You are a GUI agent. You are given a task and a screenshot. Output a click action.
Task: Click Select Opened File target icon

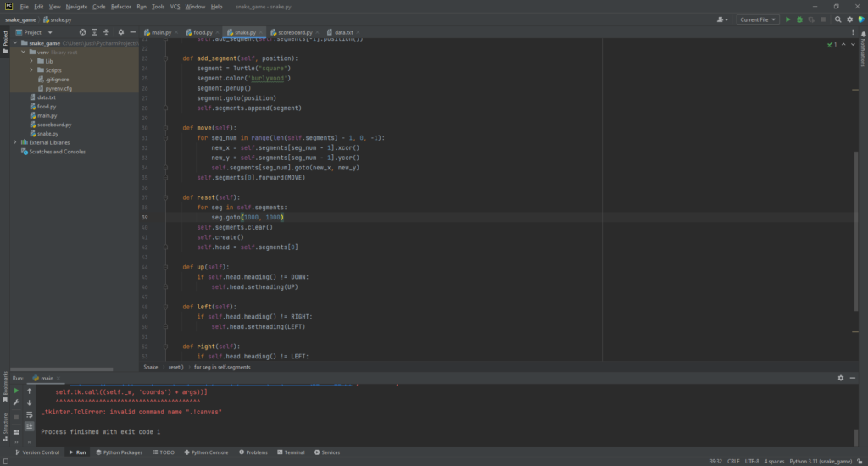(82, 32)
